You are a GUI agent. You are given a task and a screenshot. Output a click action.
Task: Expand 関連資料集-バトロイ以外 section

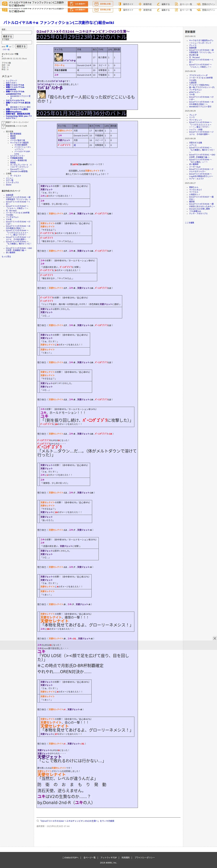click(x=3, y=127)
